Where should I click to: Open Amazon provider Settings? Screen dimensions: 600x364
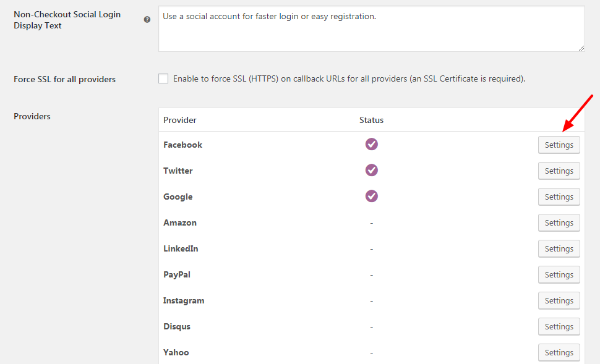point(559,223)
